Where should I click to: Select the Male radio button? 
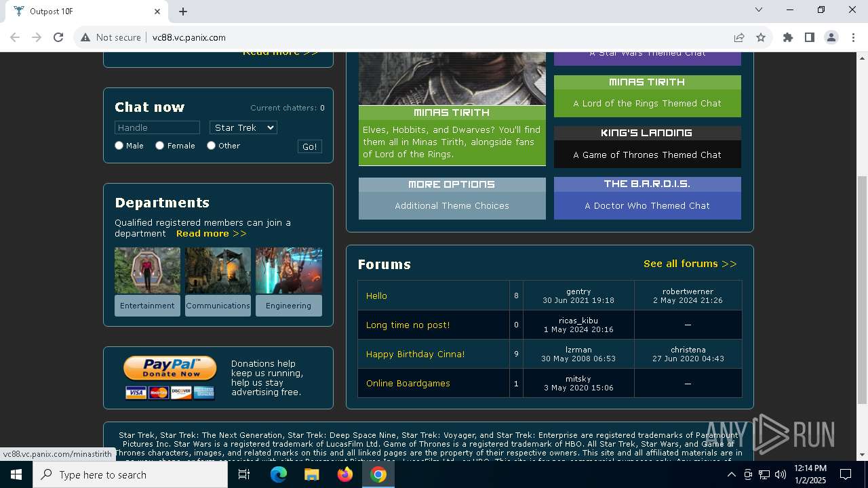point(119,145)
